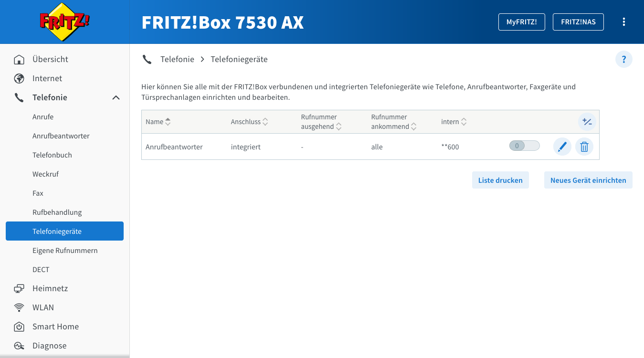Screen dimensions: 644x358
Task: Sort table by Anschluss column
Action: point(249,122)
